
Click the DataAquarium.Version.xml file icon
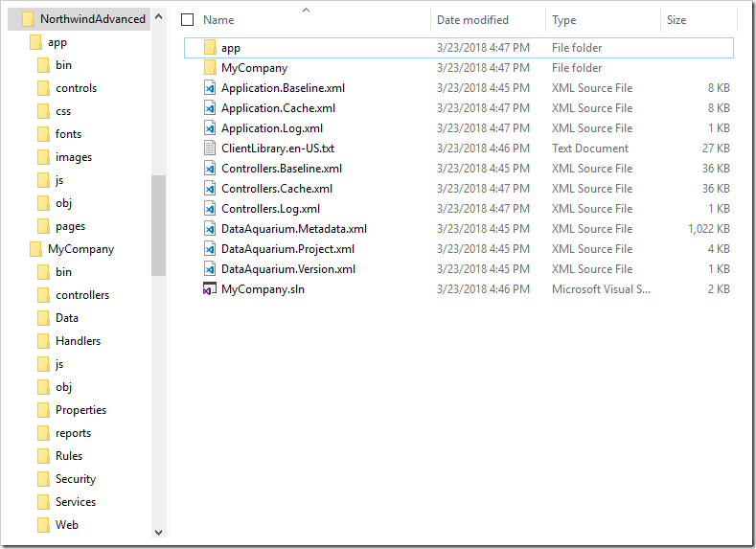coord(210,269)
